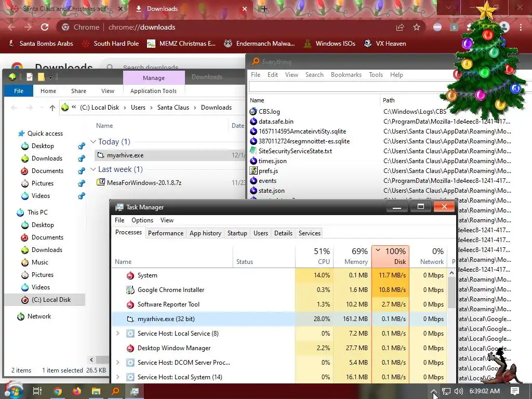Show hidden system tray icons
This screenshot has width=532, height=399.
434,391
